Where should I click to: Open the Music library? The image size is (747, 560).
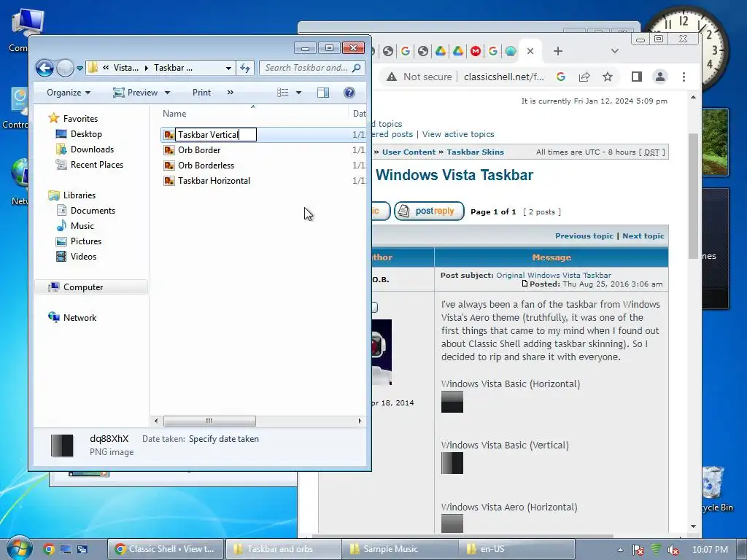click(x=82, y=226)
